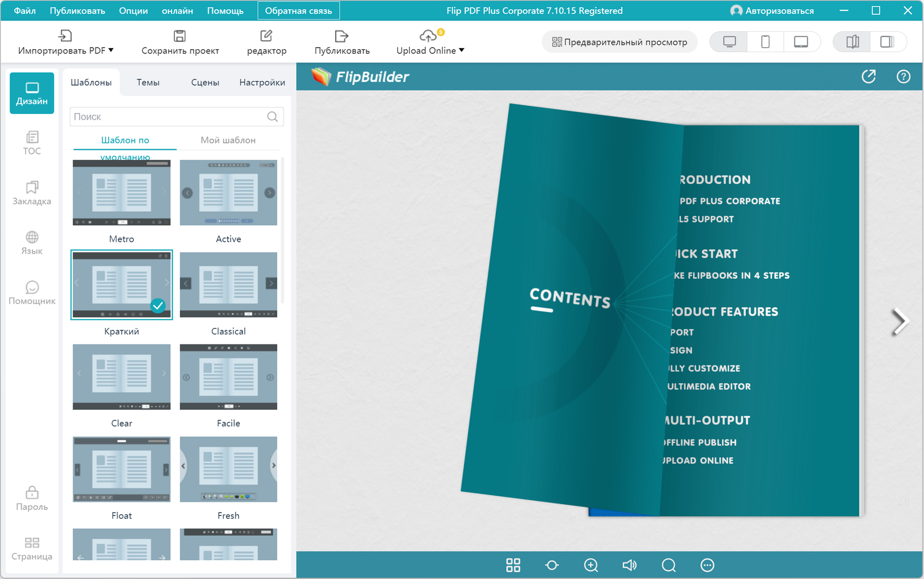This screenshot has width=924, height=579.
Task: Open the Язык language panel
Action: click(x=32, y=243)
